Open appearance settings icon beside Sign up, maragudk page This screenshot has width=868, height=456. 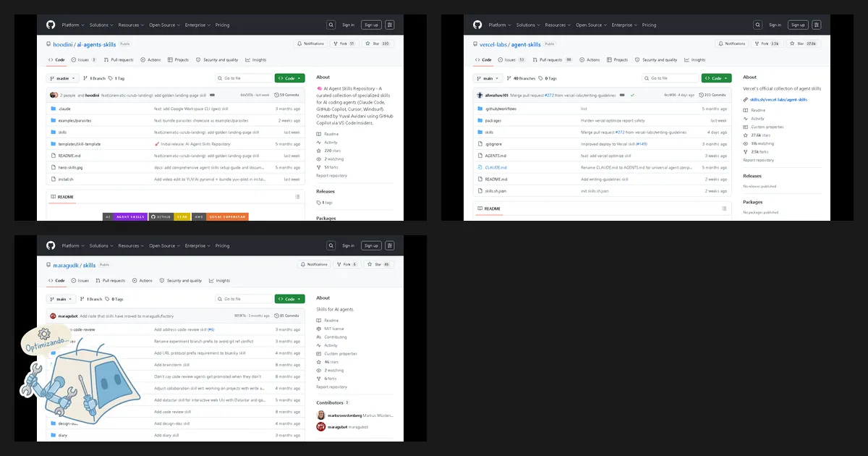pyautogui.click(x=390, y=245)
